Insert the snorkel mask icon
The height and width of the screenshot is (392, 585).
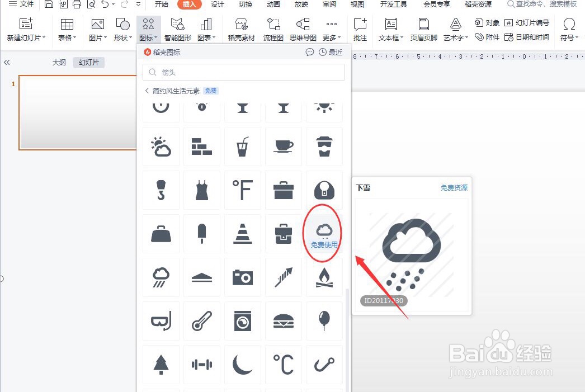(161, 321)
